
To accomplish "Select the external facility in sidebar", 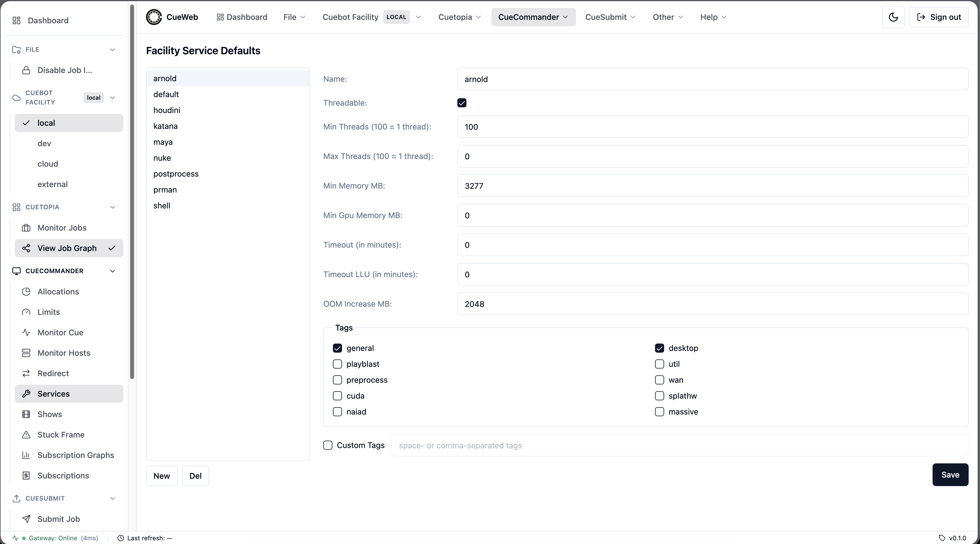I will 69,185.
